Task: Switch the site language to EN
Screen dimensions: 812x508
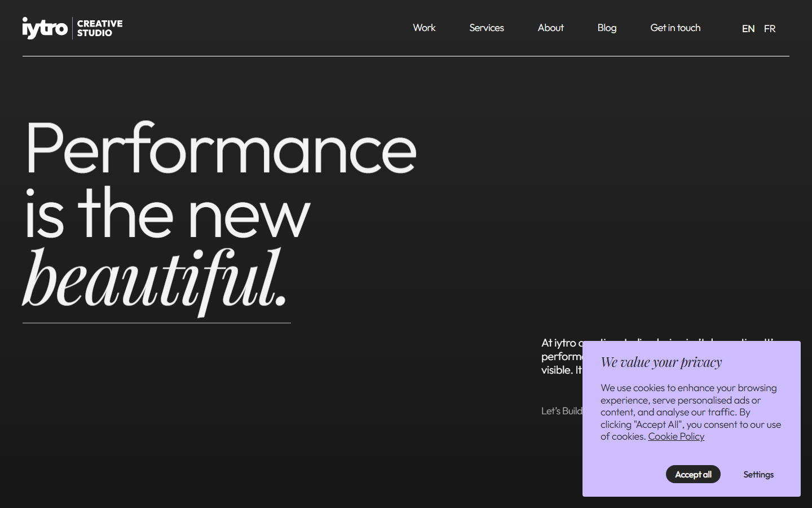Action: 748,29
